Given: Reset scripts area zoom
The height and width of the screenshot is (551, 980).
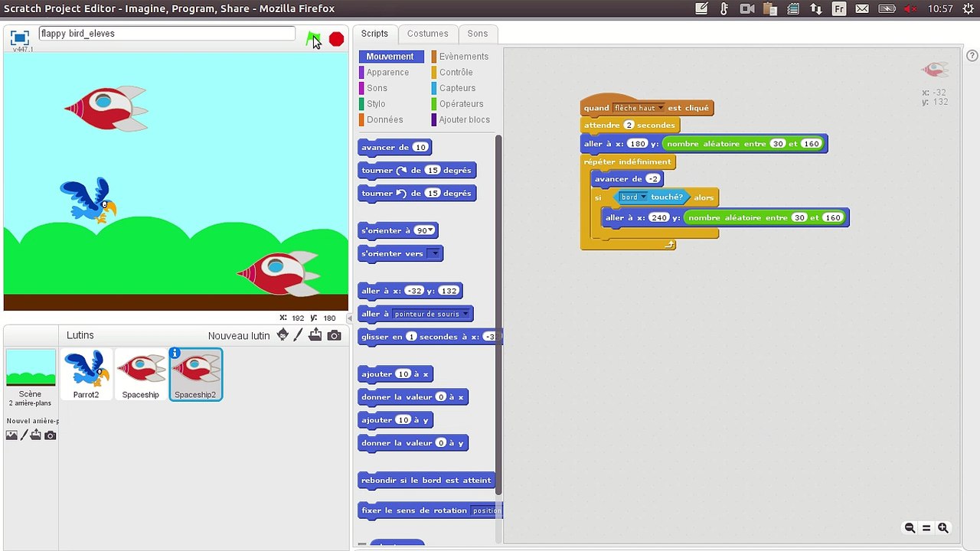Looking at the screenshot, I should (926, 528).
